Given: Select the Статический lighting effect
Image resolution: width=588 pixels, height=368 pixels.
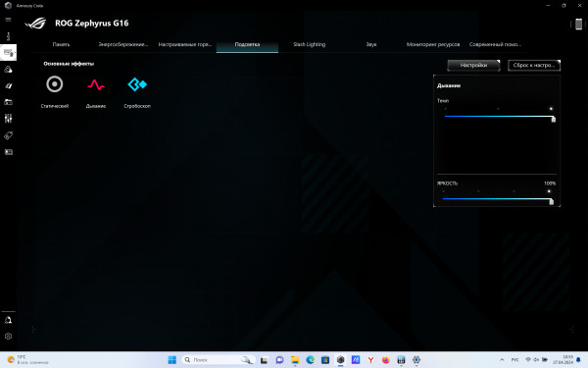Looking at the screenshot, I should point(55,91).
